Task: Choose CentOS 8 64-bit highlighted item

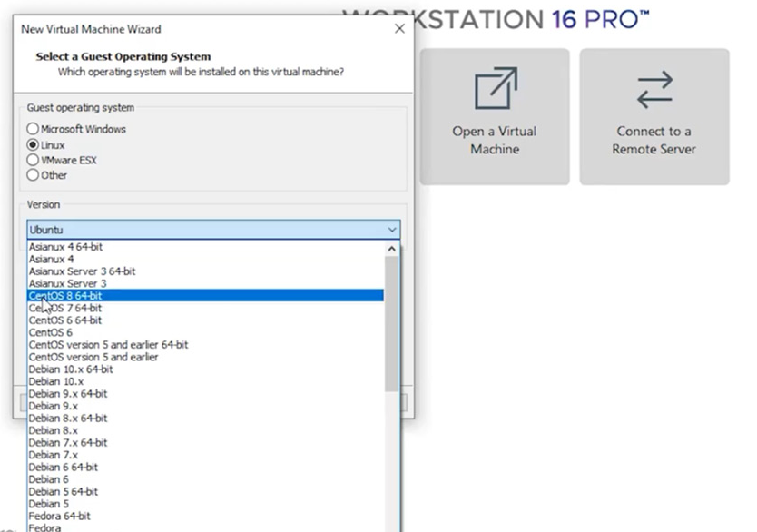Action: [x=206, y=295]
